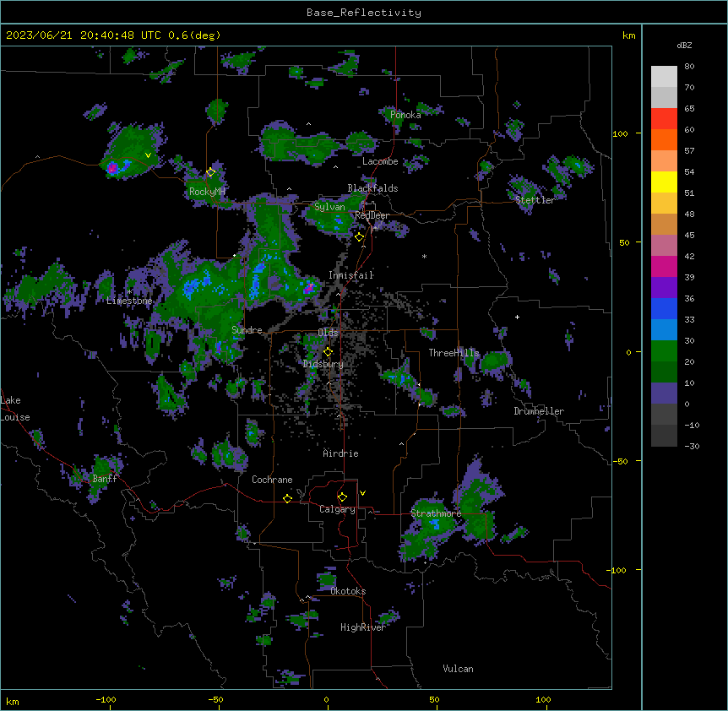Click the 65 value on the dBZ scale
The image size is (728, 711).
point(689,108)
